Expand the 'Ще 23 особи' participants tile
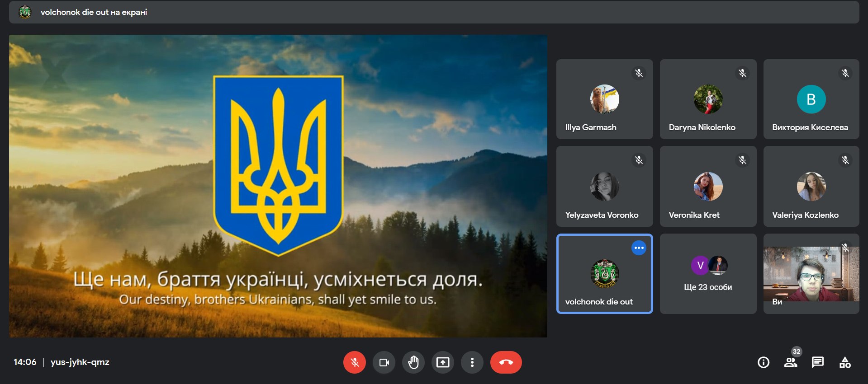The height and width of the screenshot is (384, 868). (708, 274)
